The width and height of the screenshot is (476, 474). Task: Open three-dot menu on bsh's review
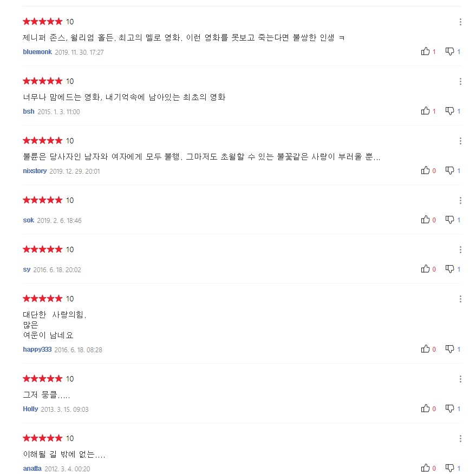click(x=460, y=82)
